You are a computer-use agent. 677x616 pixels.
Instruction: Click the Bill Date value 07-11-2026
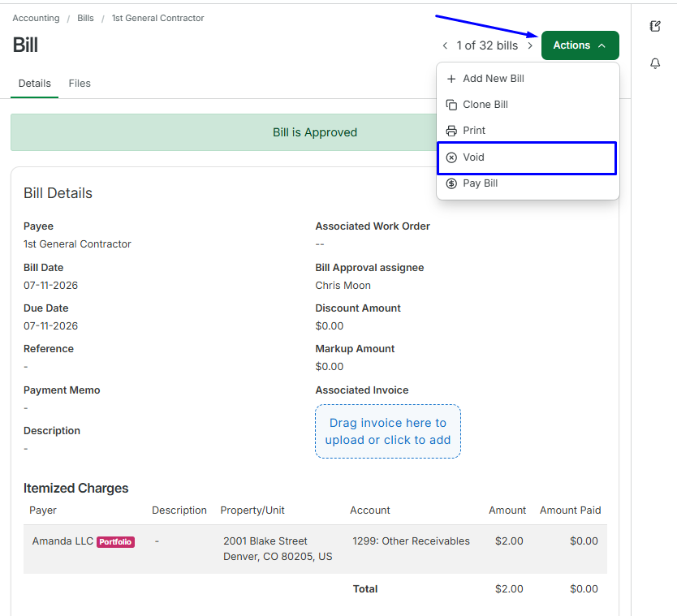point(50,286)
